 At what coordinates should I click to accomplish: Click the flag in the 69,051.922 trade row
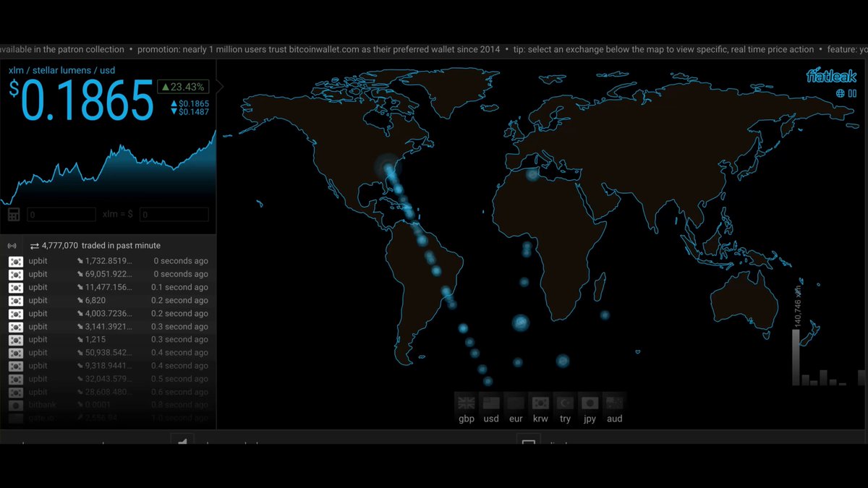16,274
